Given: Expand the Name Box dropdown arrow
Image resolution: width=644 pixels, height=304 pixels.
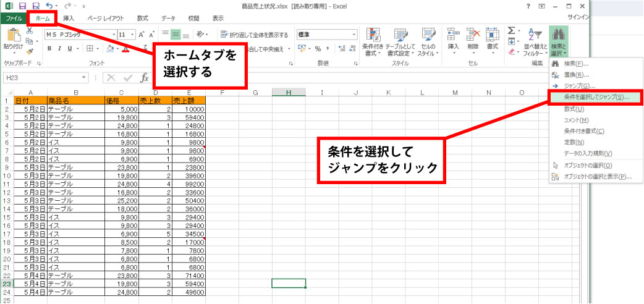Looking at the screenshot, I should tap(84, 77).
